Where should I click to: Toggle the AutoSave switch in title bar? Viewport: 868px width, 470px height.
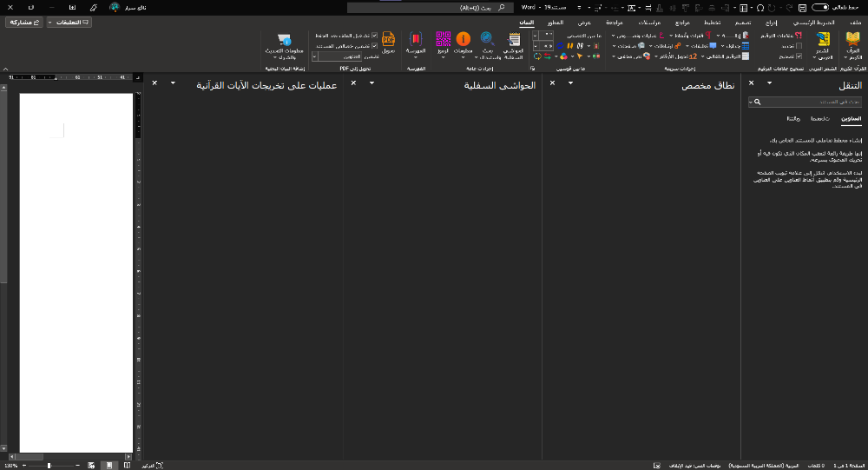tap(820, 8)
